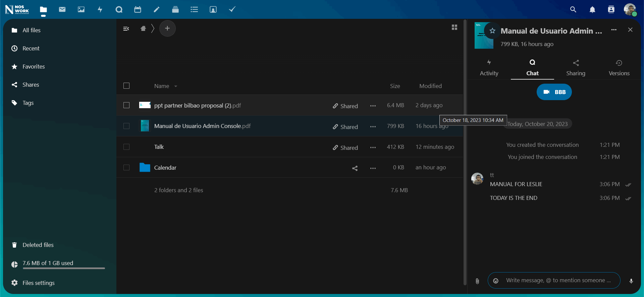Click the file list vertical scrollbar

[x=465, y=153]
